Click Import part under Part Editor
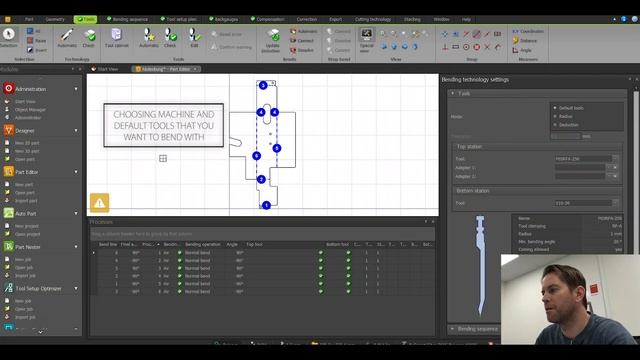The height and width of the screenshot is (360, 640). 26,201
